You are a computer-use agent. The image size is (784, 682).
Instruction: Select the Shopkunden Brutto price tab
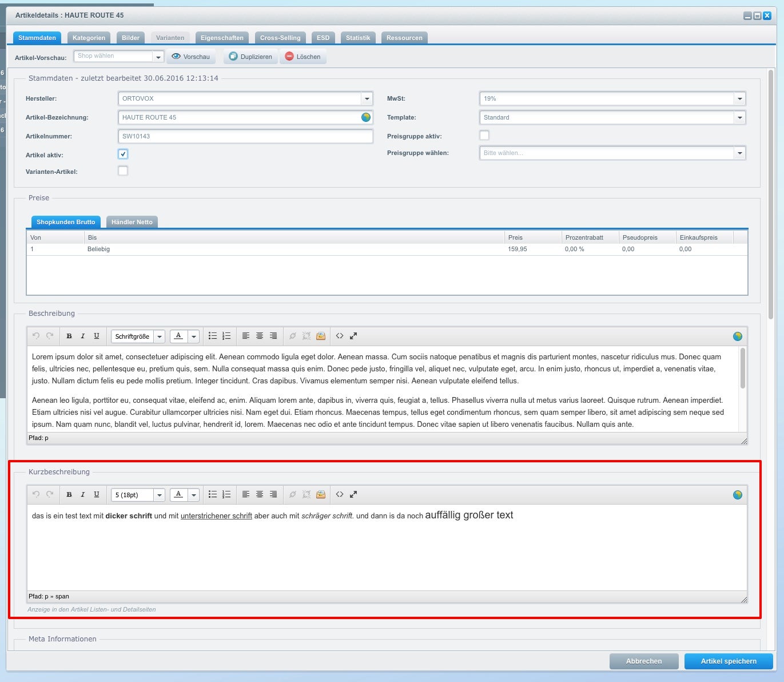coord(66,222)
